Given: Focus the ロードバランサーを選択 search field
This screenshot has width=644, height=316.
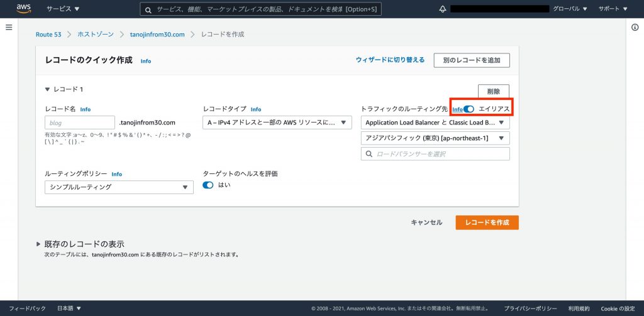Looking at the screenshot, I should coord(435,154).
